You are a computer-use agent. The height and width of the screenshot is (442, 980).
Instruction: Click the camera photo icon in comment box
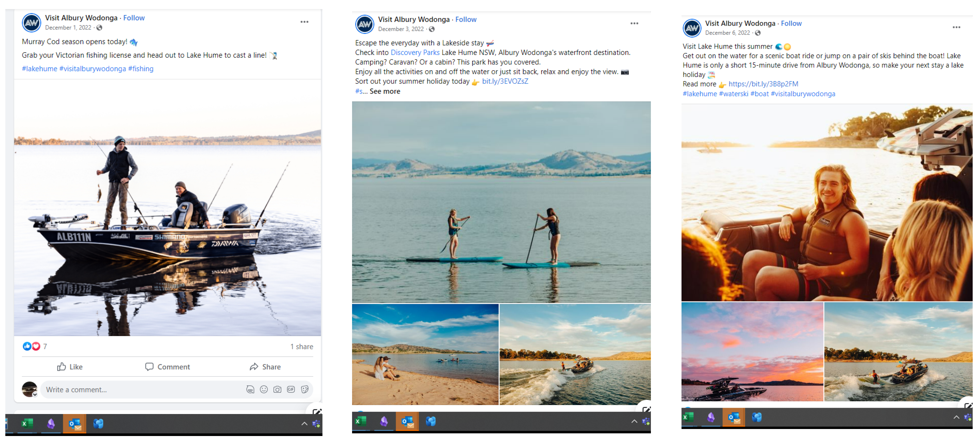[x=277, y=389]
